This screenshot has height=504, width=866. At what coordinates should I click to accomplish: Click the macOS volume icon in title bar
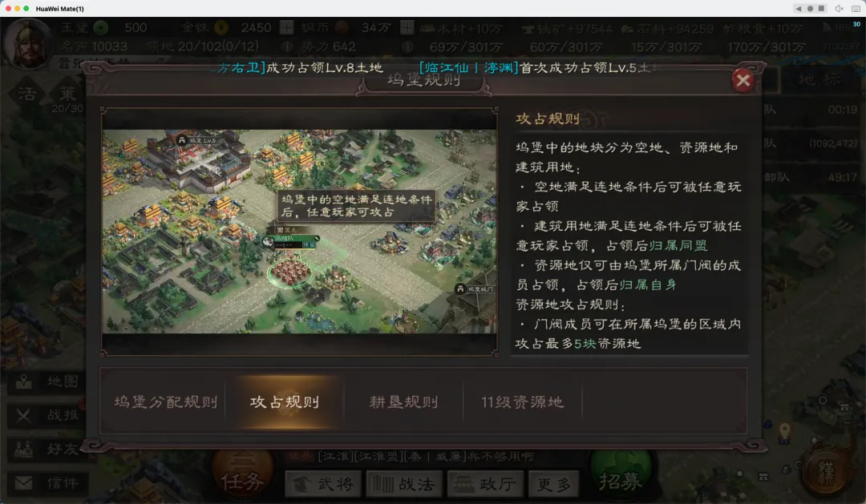[x=839, y=8]
